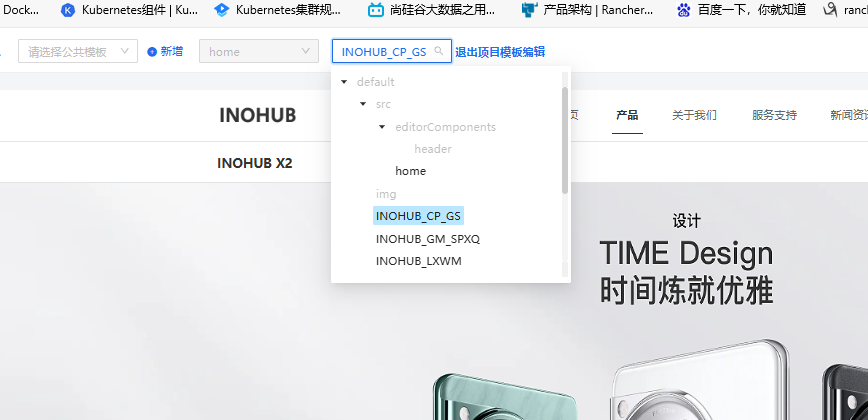
Task: Click the Rancher bookmark favicon
Action: tap(530, 9)
